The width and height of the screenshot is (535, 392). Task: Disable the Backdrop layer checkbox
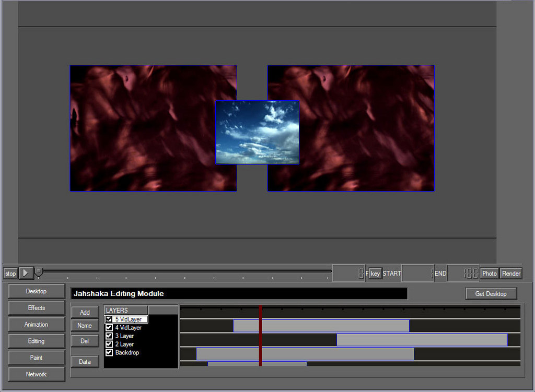(x=109, y=353)
